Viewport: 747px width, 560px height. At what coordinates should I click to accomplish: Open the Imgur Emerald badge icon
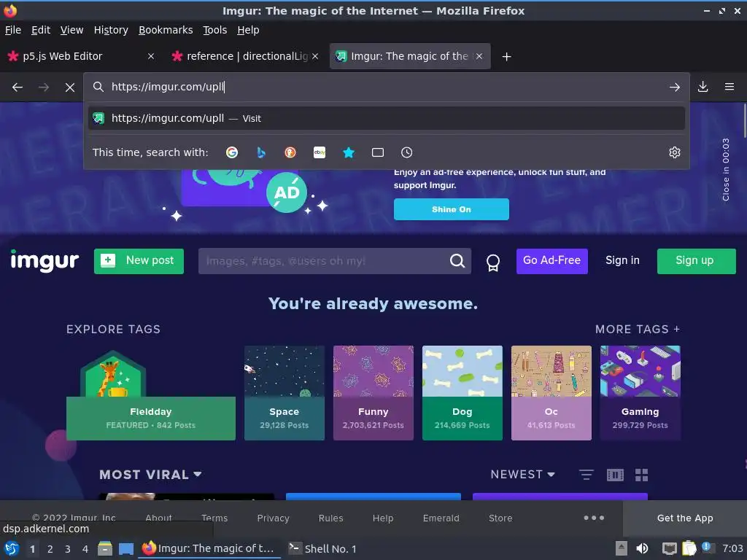click(x=493, y=262)
